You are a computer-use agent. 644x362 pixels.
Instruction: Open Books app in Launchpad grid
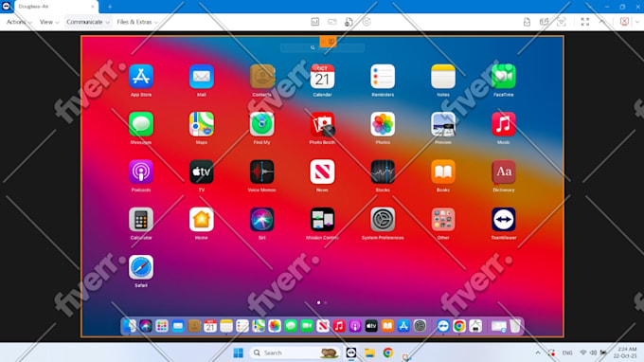click(x=443, y=172)
